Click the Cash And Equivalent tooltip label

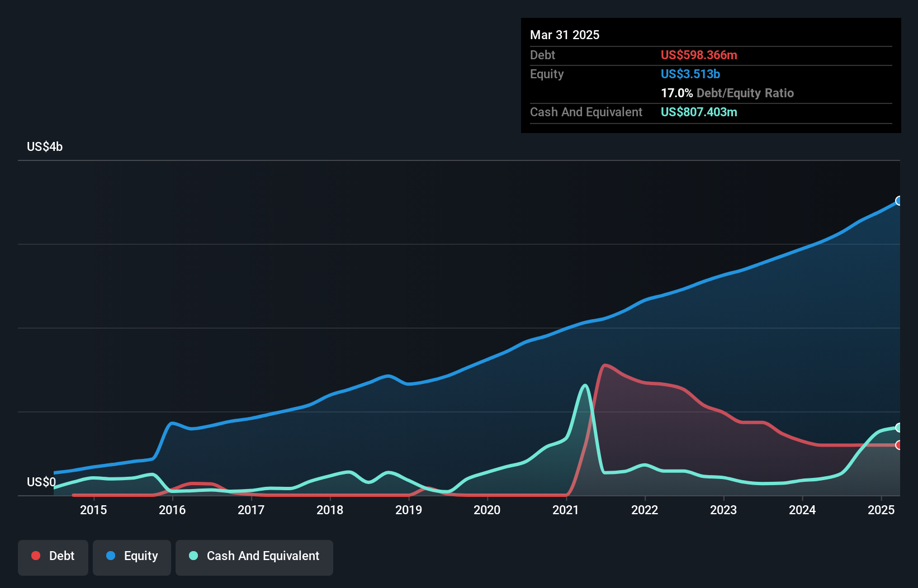(586, 112)
